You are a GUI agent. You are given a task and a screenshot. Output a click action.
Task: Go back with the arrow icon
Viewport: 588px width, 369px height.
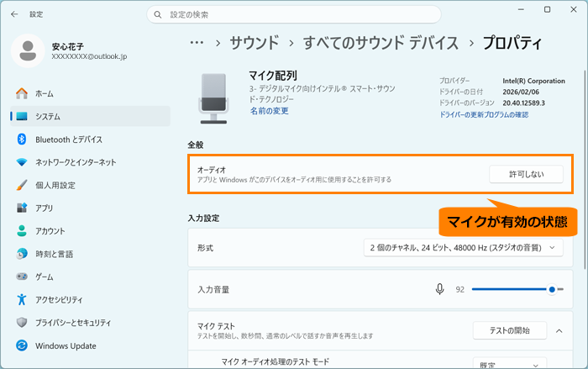14,14
